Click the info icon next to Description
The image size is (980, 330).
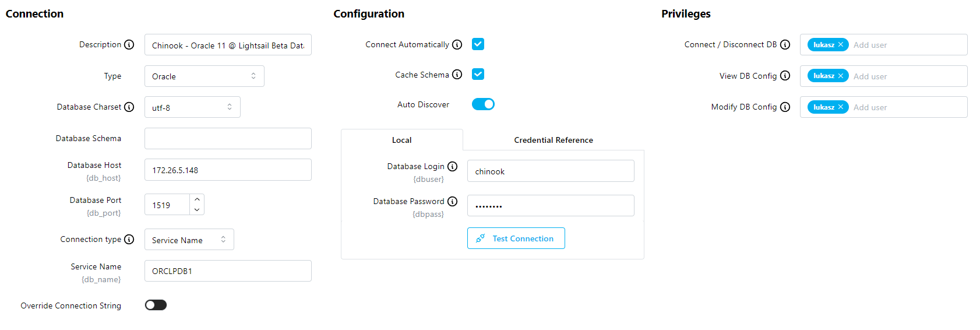point(129,45)
